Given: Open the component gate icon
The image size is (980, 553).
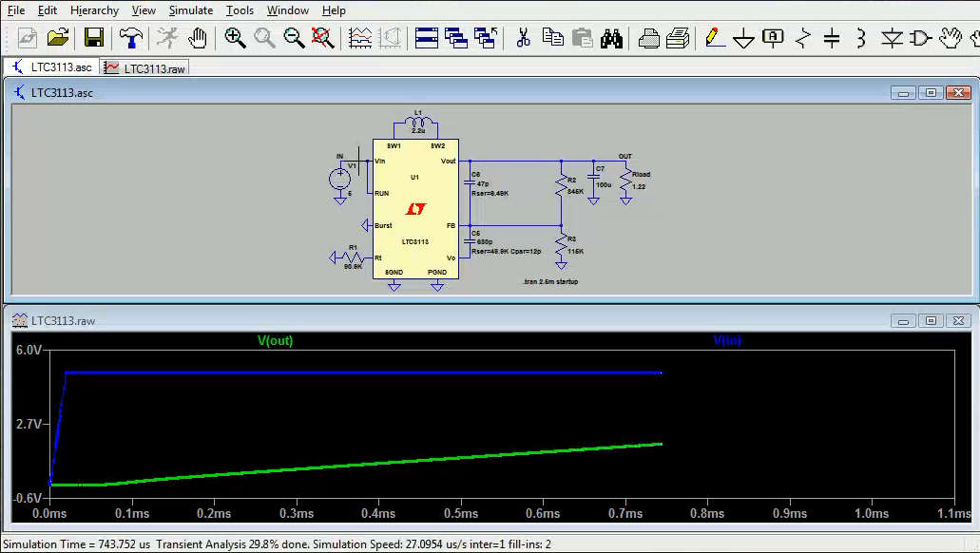Looking at the screenshot, I should [x=920, y=38].
